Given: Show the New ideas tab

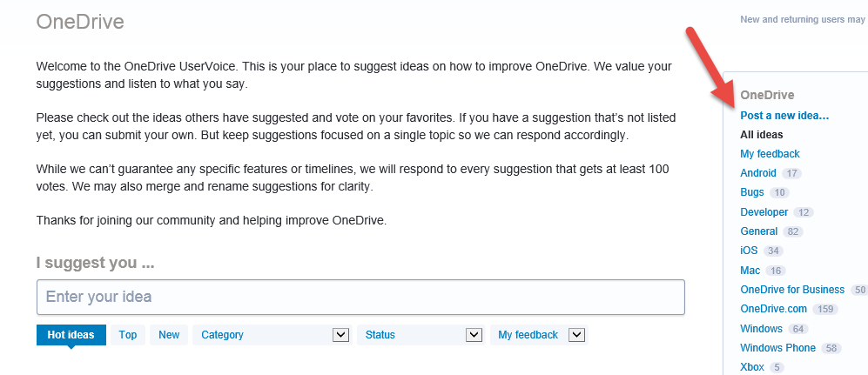Looking at the screenshot, I should coord(169,335).
